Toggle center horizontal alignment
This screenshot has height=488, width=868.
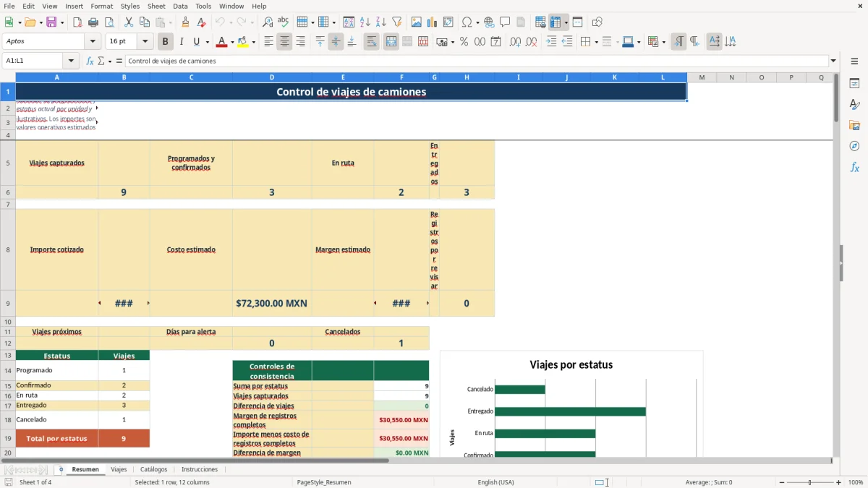285,42
